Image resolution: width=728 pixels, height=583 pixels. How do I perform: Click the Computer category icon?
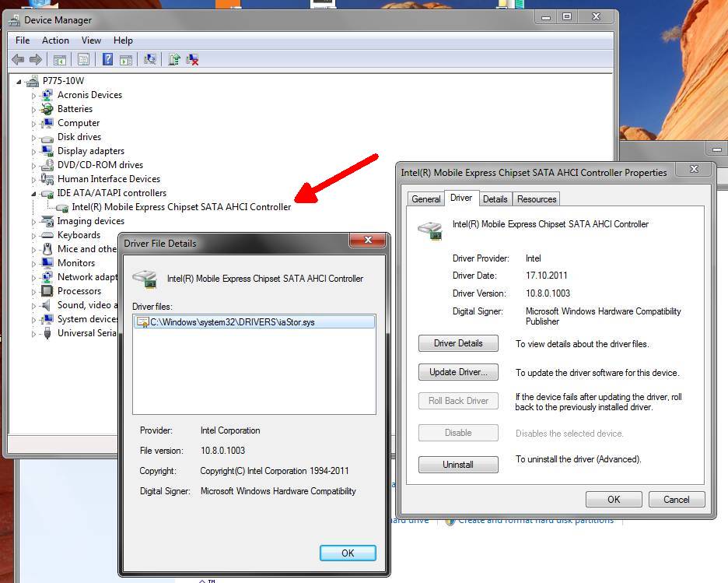coord(47,123)
